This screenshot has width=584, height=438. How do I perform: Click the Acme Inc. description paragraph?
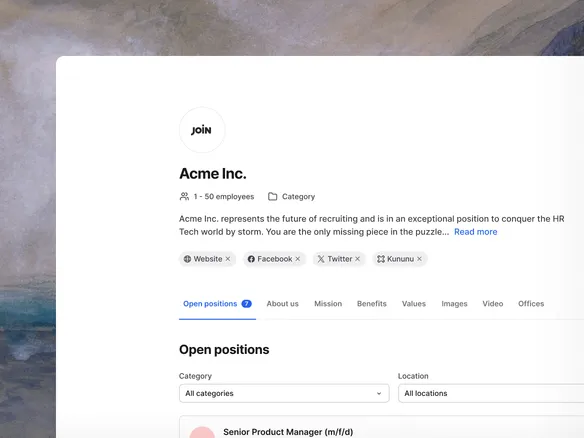[372, 225]
